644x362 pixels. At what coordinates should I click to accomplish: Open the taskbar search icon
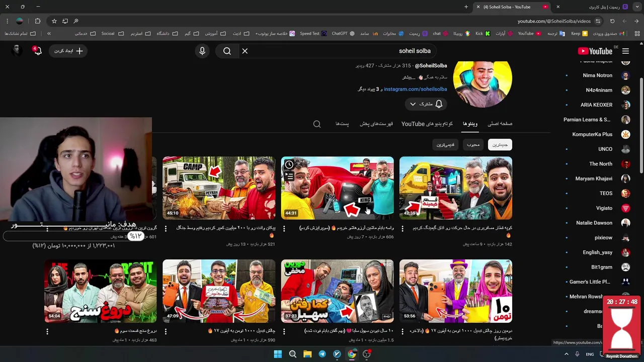(292, 354)
